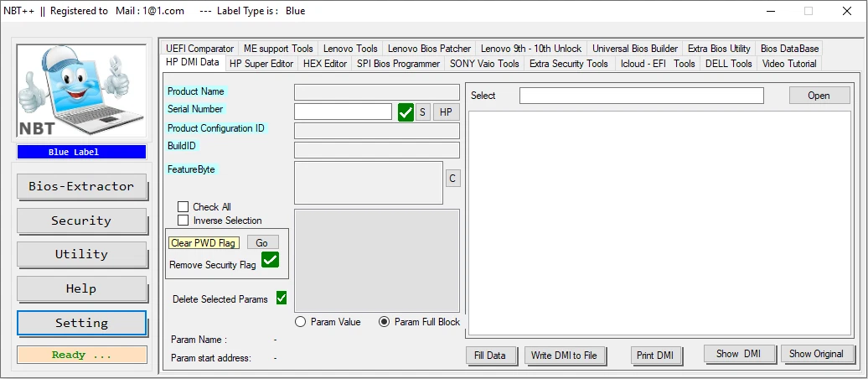The width and height of the screenshot is (868, 379).
Task: Click the Product Configuration ID field
Action: 377,131
